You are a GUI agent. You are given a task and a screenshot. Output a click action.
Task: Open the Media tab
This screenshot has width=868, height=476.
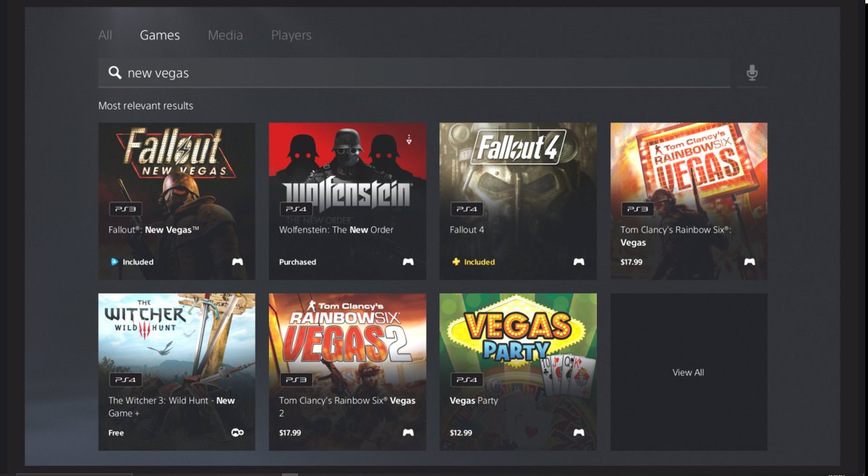(225, 35)
